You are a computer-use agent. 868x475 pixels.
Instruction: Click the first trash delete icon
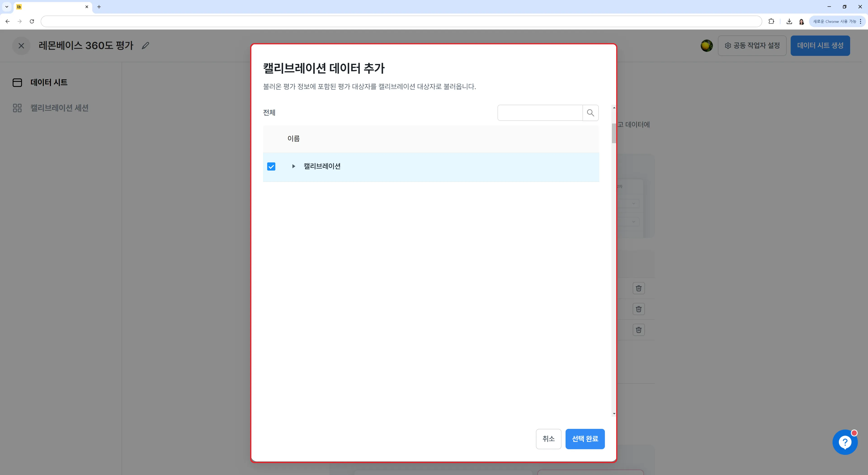(x=639, y=288)
